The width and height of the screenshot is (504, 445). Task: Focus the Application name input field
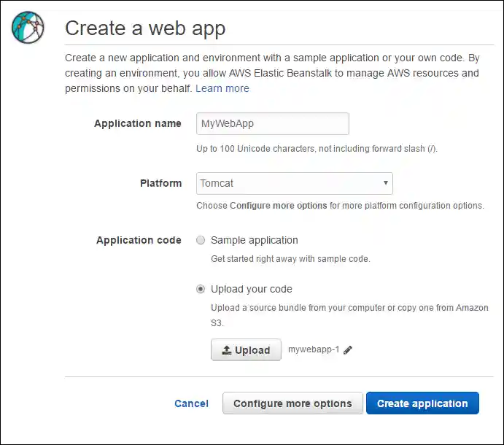273,123
